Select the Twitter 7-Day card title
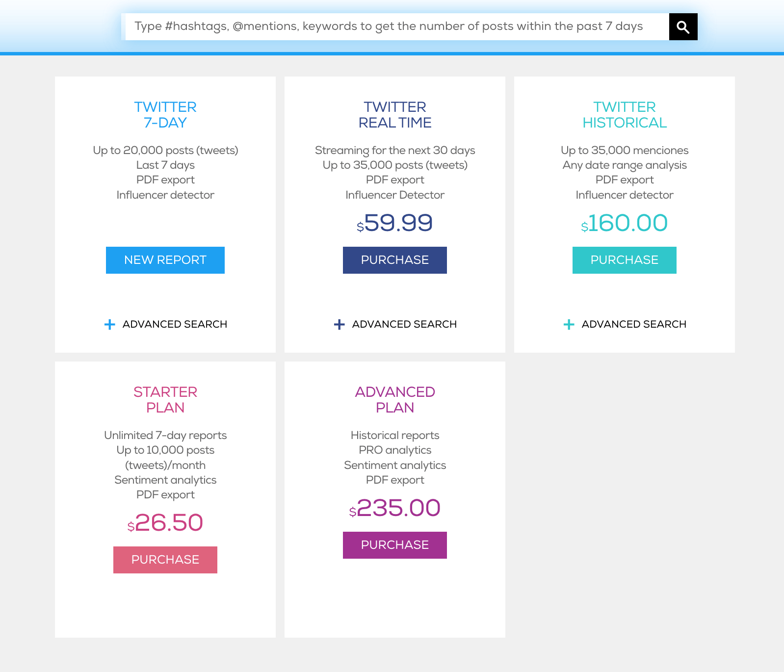 [x=165, y=115]
